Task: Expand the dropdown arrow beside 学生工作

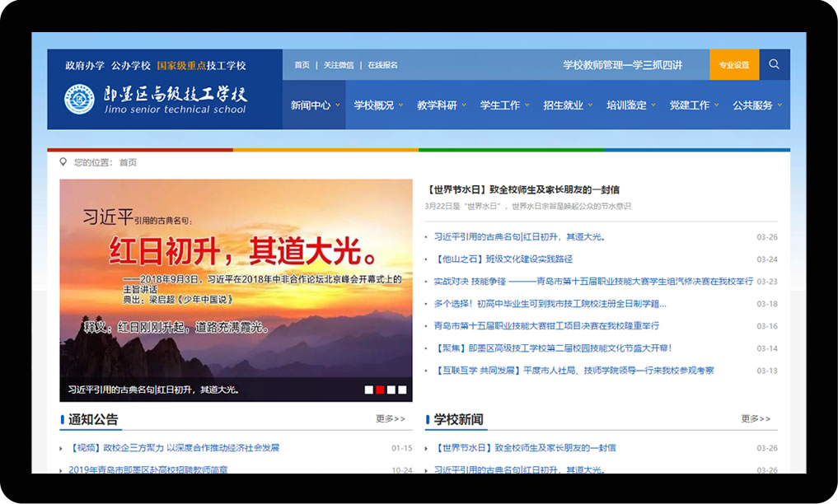Action: (x=527, y=105)
